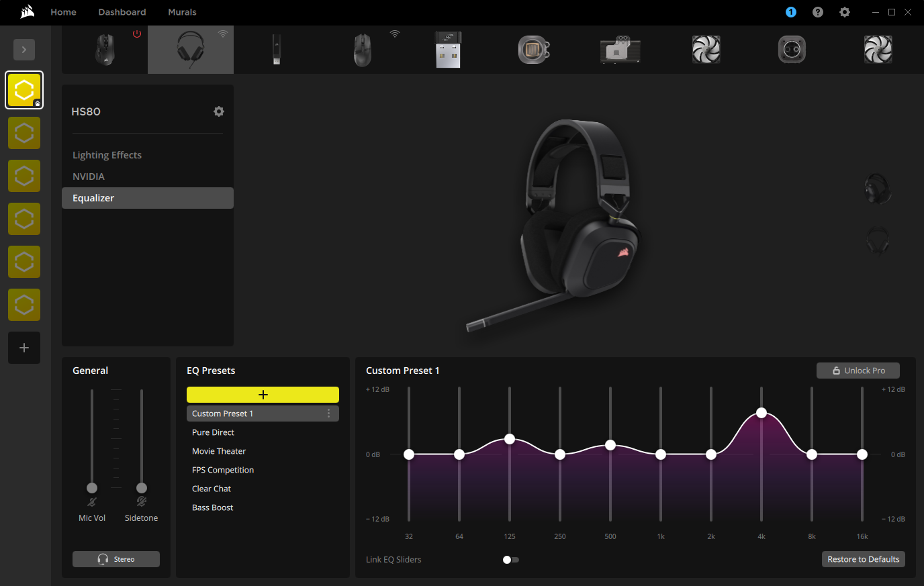
Task: Choose the Clear Chat preset
Action: [x=263, y=489]
